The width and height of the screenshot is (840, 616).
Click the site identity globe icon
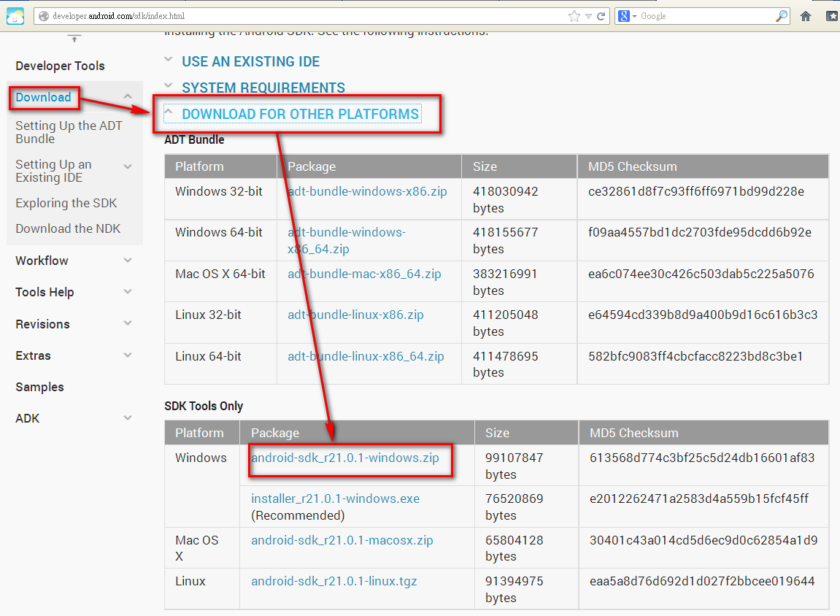click(44, 16)
